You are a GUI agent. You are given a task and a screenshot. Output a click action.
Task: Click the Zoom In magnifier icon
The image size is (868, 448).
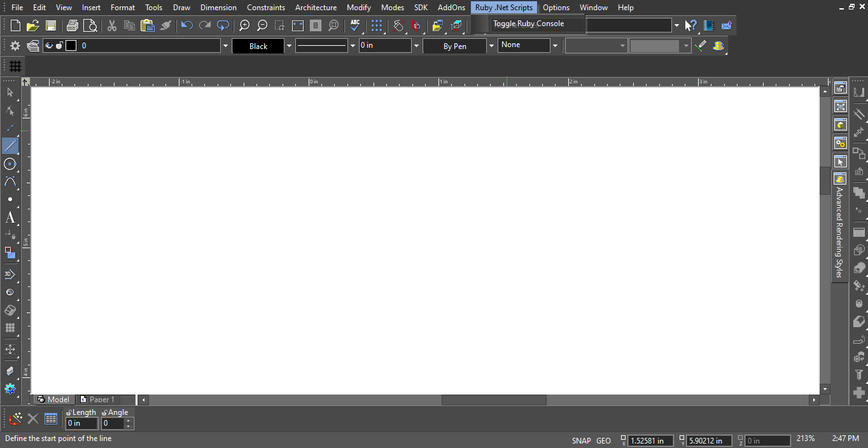tap(244, 25)
